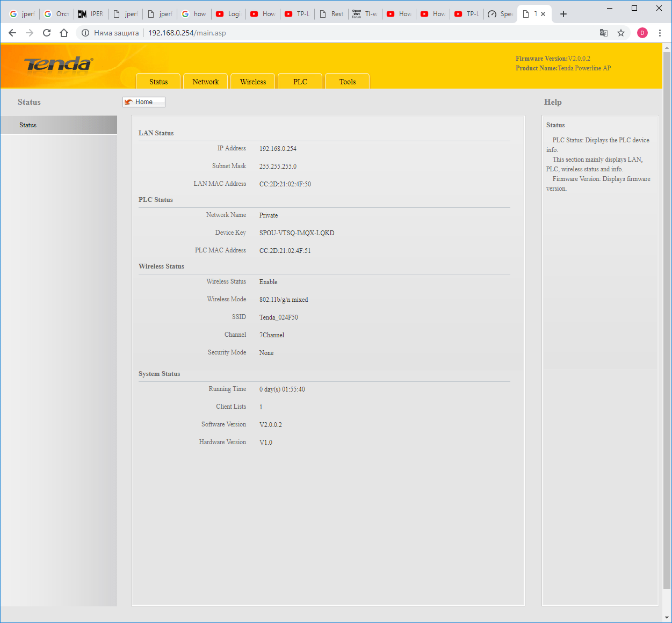
Task: Click network name value 'Private'
Action: [269, 215]
